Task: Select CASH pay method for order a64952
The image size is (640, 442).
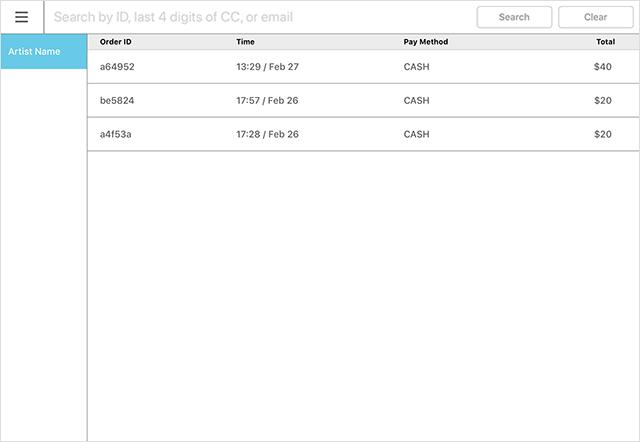Action: point(416,66)
